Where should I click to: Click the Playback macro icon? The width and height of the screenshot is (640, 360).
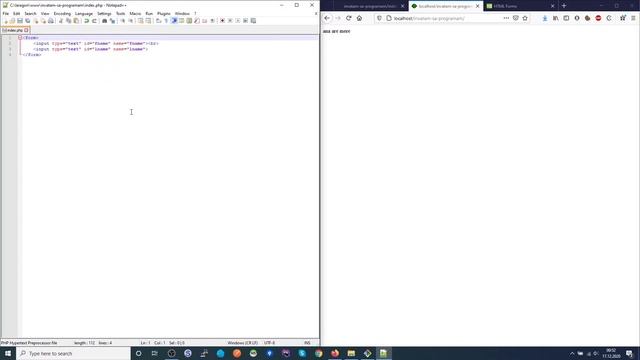pos(238,21)
